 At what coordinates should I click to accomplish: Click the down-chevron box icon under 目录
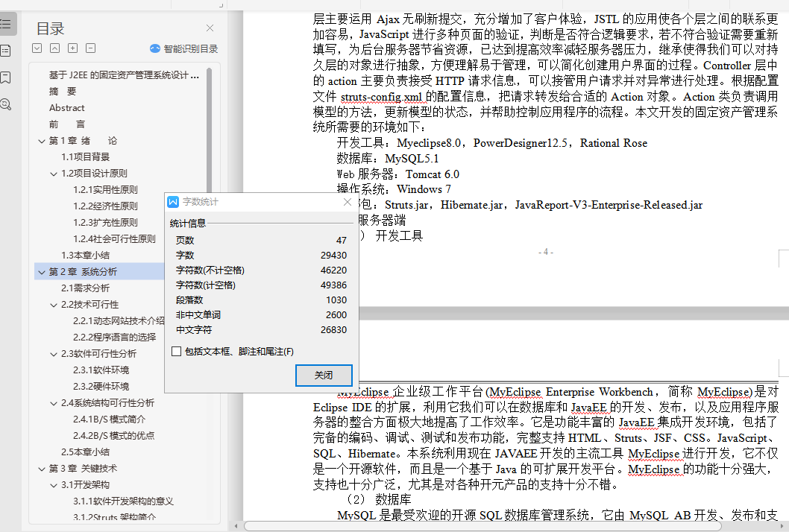pos(37,48)
